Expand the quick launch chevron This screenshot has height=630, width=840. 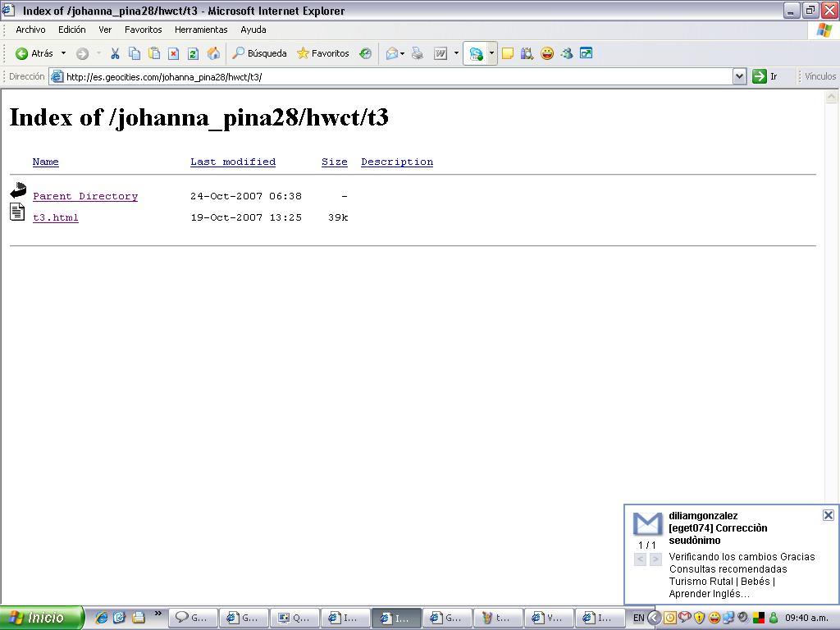click(x=158, y=614)
